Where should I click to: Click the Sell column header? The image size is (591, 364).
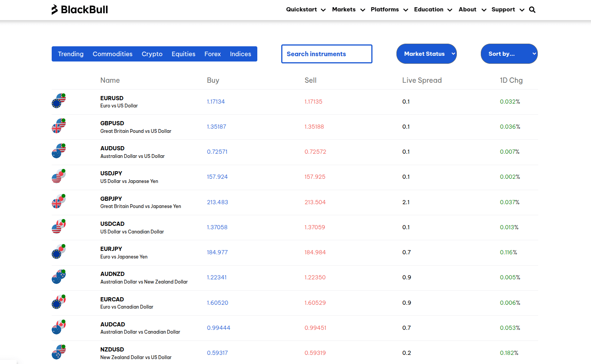pyautogui.click(x=311, y=80)
